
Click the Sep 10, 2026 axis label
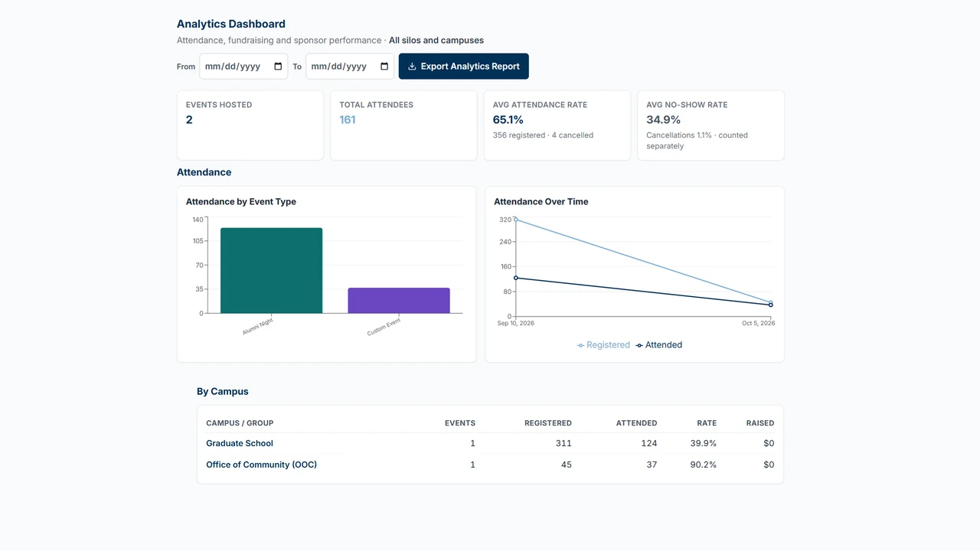click(x=516, y=323)
